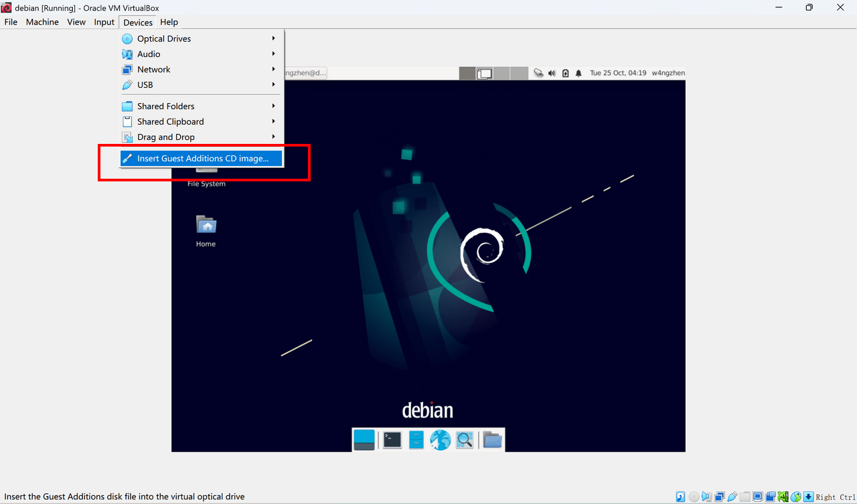
Task: Open the Machine menu
Action: 42,22
